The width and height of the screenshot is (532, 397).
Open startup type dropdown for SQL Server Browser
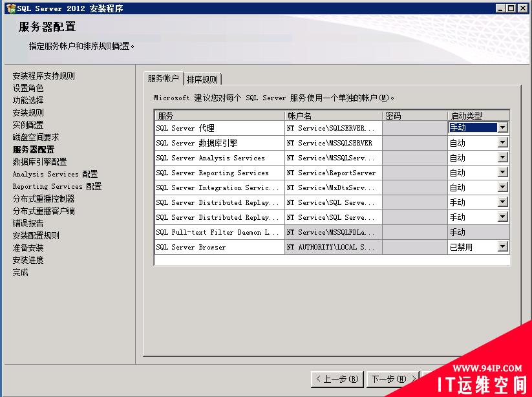pyautogui.click(x=502, y=247)
